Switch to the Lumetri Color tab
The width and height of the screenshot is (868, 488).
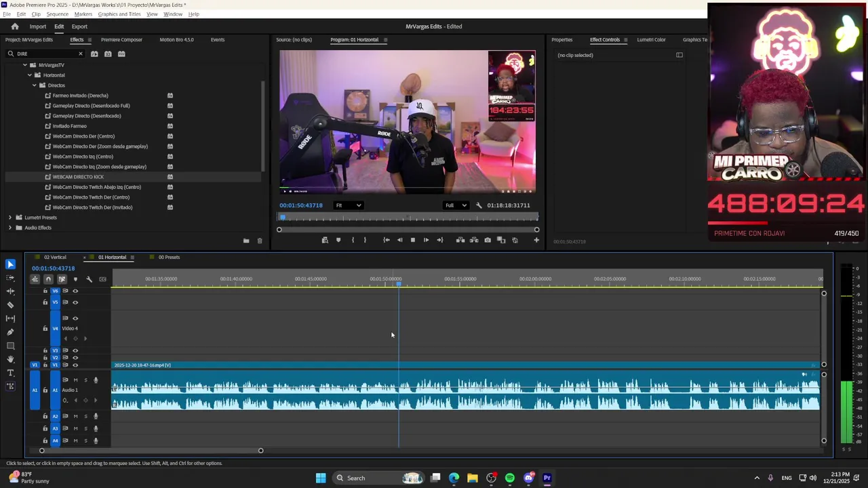tap(651, 40)
